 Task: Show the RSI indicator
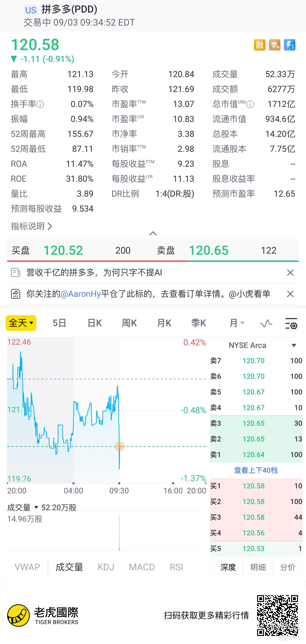click(176, 567)
